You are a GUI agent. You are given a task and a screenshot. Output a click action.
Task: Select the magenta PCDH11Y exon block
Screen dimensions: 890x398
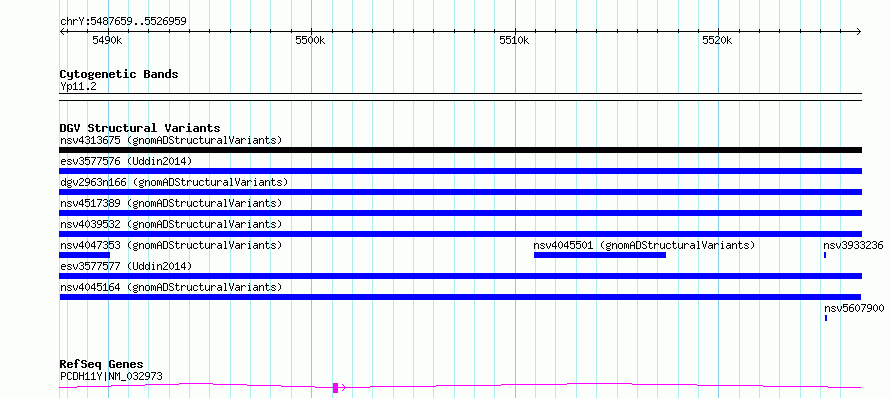click(x=335, y=388)
